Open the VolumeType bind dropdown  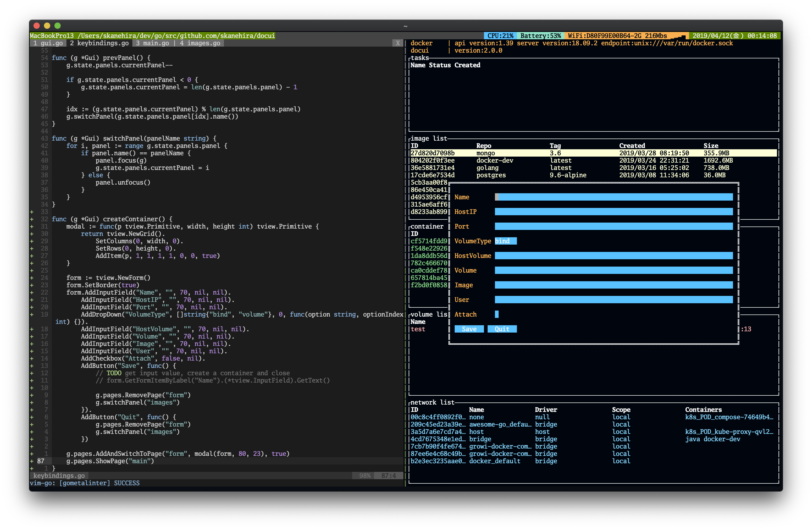(x=505, y=241)
